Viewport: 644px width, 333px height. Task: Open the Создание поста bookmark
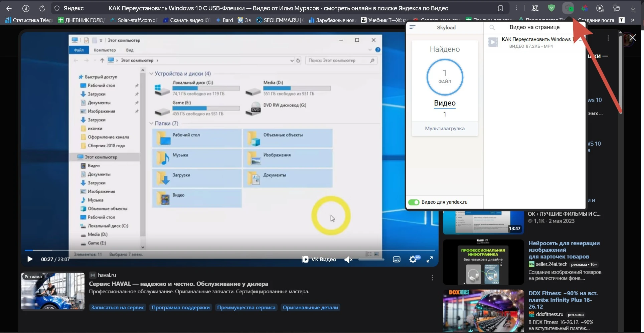coord(596,20)
